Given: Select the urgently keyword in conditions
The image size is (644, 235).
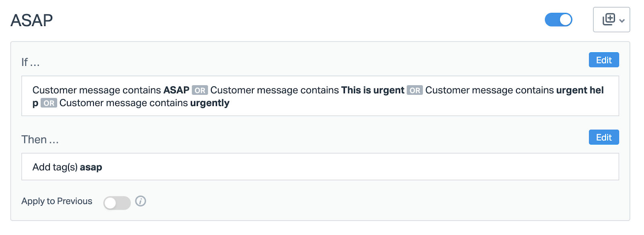Looking at the screenshot, I should 210,103.
